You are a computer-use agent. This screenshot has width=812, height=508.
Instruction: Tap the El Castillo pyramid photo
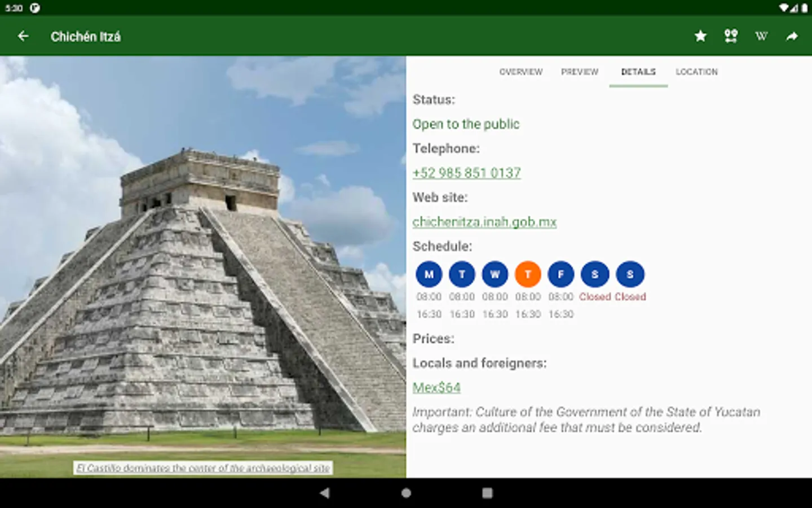203,266
